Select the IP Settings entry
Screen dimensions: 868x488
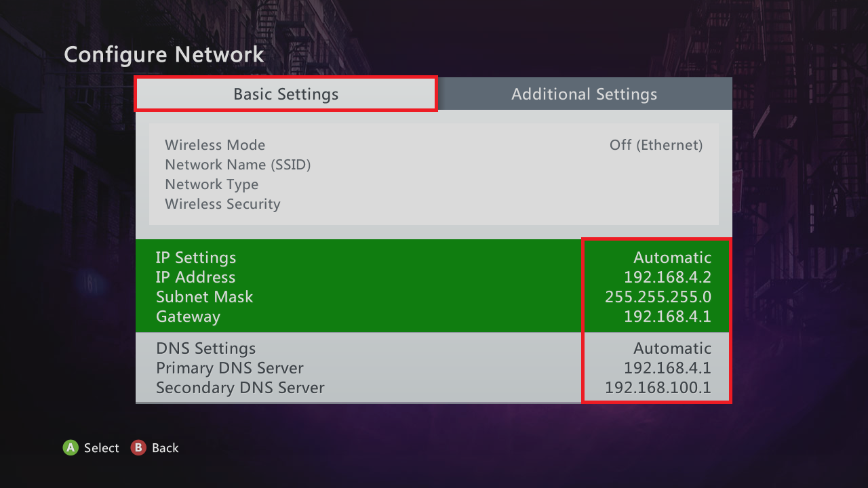tap(196, 258)
